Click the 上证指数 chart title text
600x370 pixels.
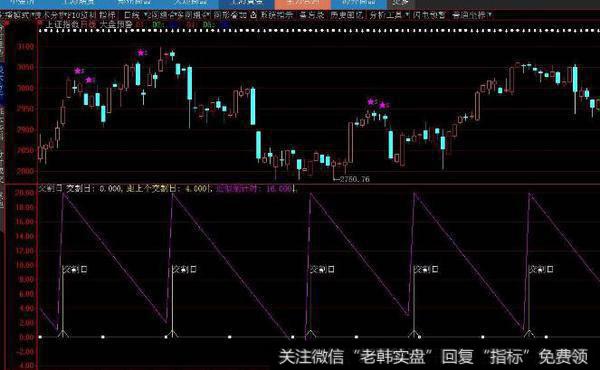click(62, 24)
